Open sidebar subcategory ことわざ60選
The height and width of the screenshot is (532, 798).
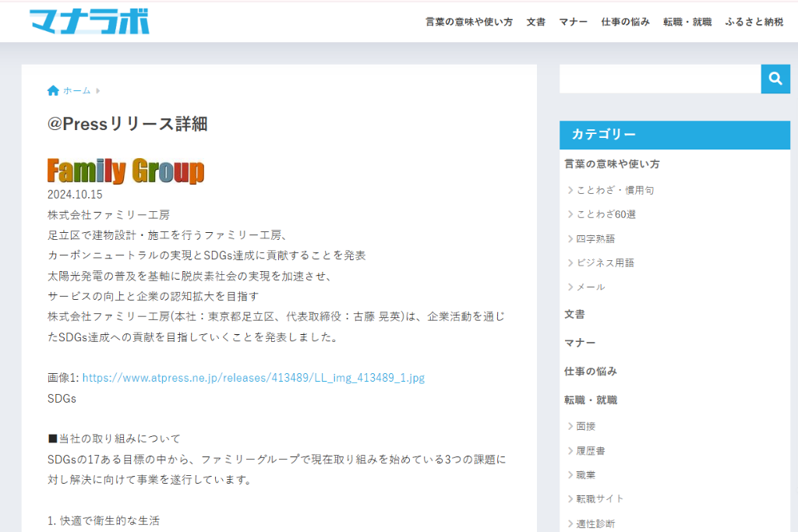point(606,215)
